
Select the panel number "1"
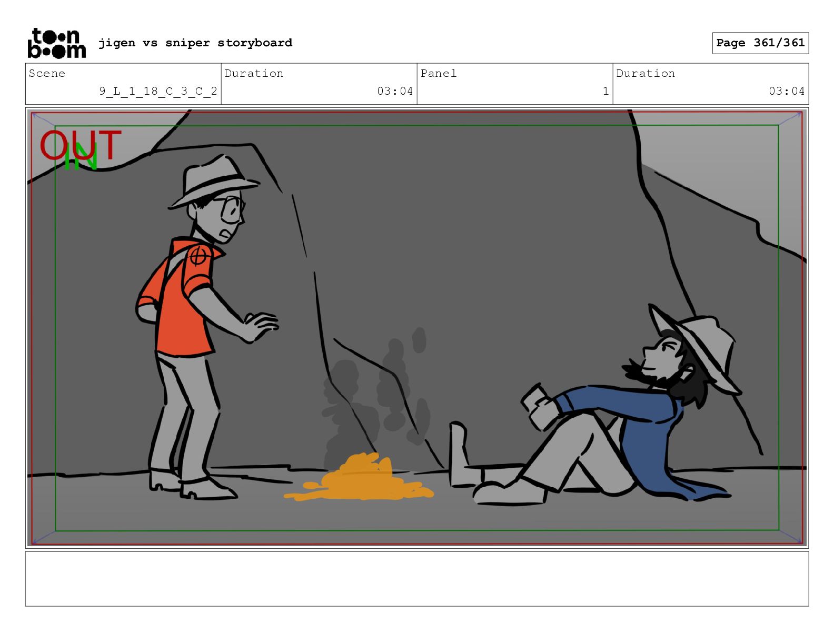coord(605,91)
